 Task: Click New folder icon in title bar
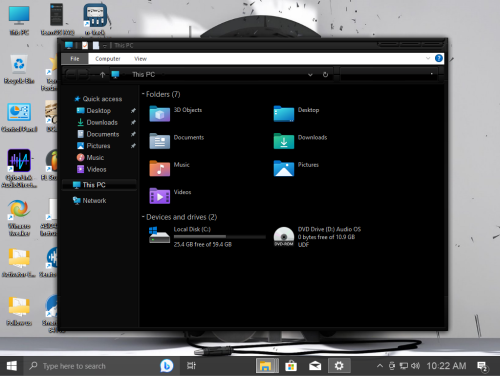pyautogui.click(x=96, y=45)
